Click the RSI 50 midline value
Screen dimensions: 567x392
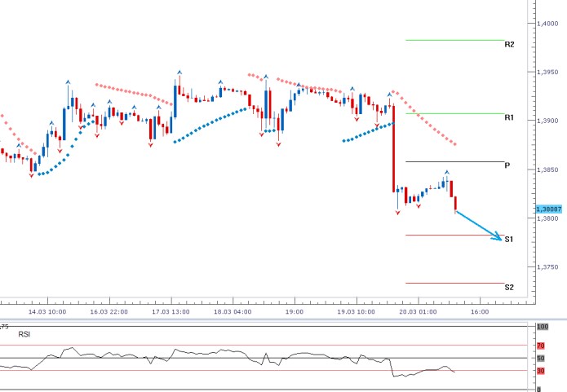tap(541, 359)
